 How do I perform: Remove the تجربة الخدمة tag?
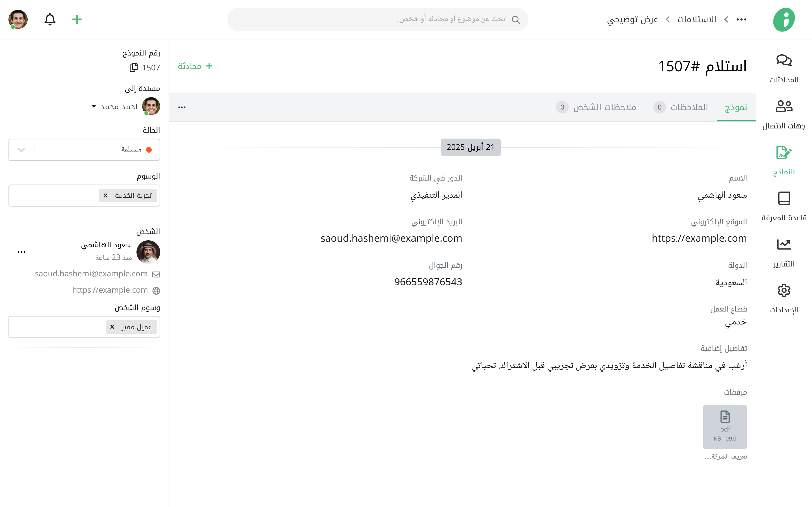tap(105, 195)
